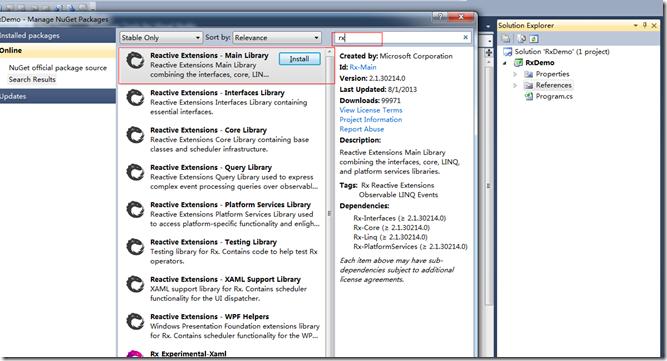Image resolution: width=667 pixels, height=361 pixels.
Task: Click the Platform Services Library package icon
Action: click(x=135, y=210)
